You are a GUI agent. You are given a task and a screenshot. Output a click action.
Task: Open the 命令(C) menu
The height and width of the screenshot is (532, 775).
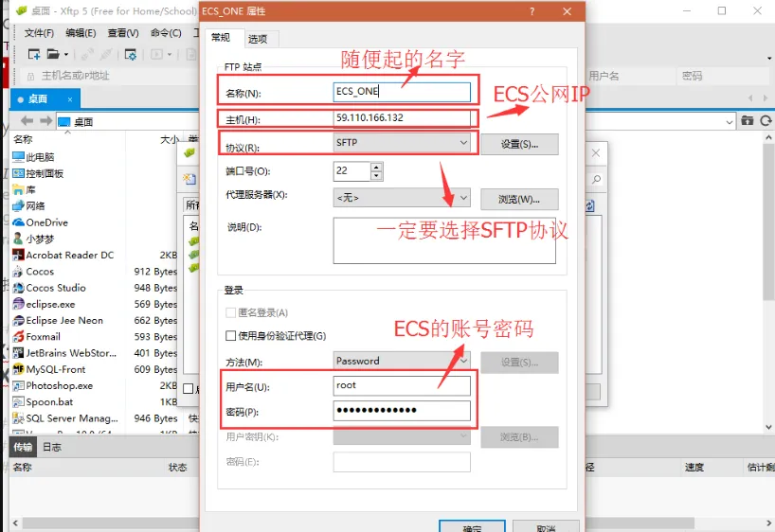click(166, 33)
